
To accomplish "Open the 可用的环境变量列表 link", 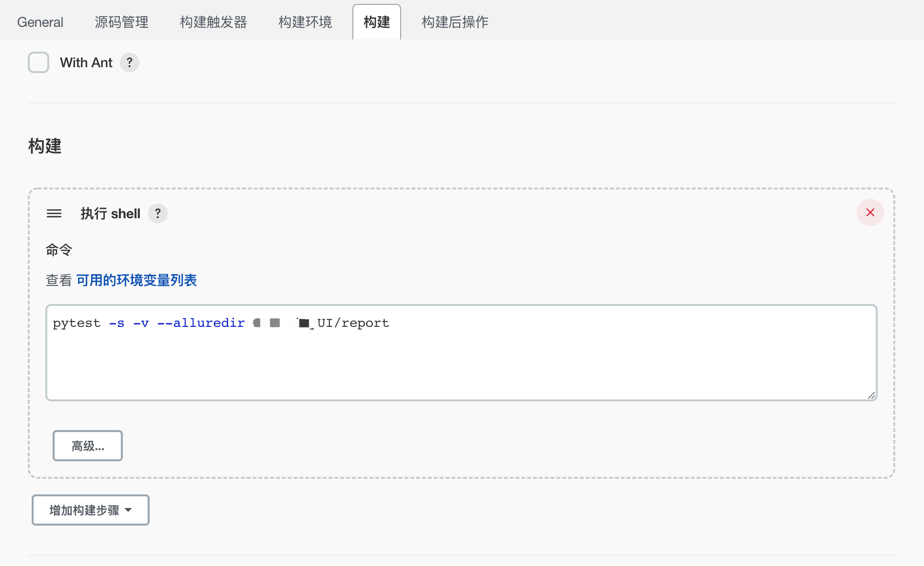I will 136,280.
